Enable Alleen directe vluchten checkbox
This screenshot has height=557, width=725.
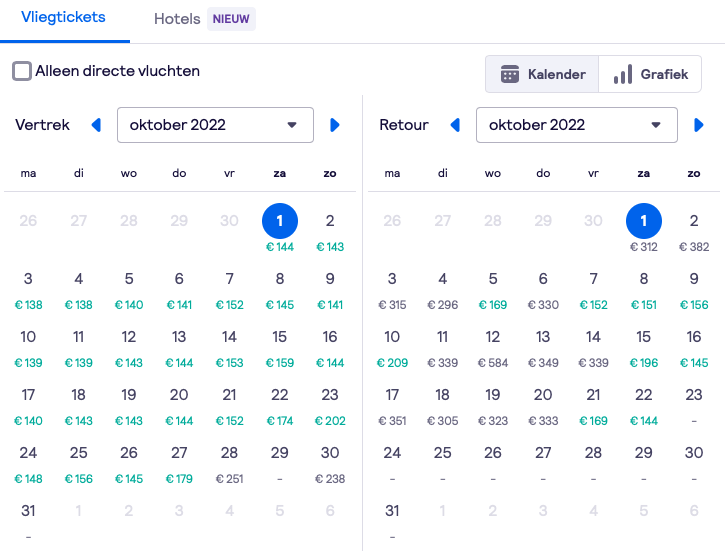point(22,71)
